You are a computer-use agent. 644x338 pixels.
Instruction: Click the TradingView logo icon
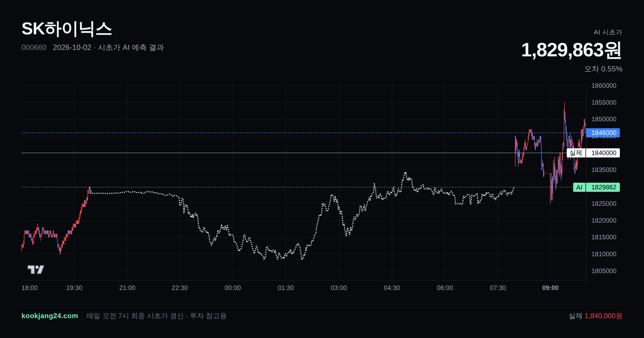click(36, 269)
